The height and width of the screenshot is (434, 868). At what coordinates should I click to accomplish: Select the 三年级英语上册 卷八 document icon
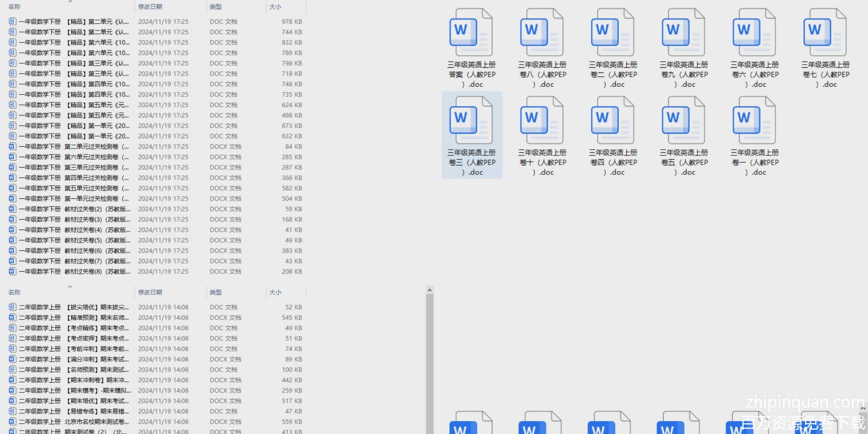[x=542, y=33]
